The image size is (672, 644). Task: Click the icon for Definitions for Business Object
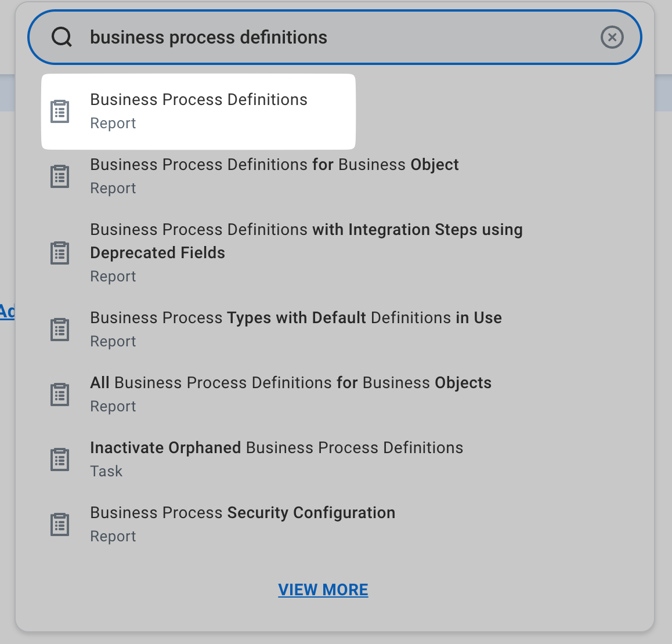60,176
